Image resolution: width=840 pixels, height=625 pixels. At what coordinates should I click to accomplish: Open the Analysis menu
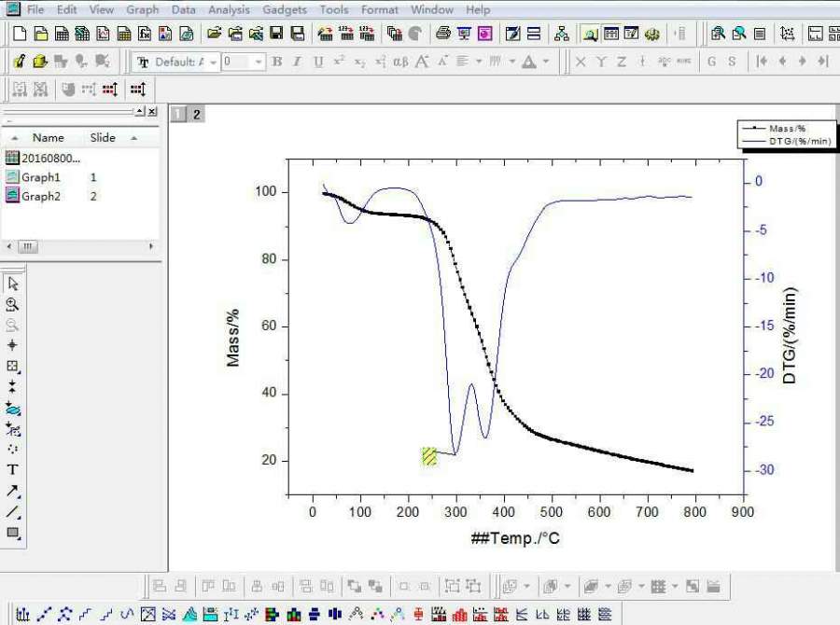pos(229,9)
